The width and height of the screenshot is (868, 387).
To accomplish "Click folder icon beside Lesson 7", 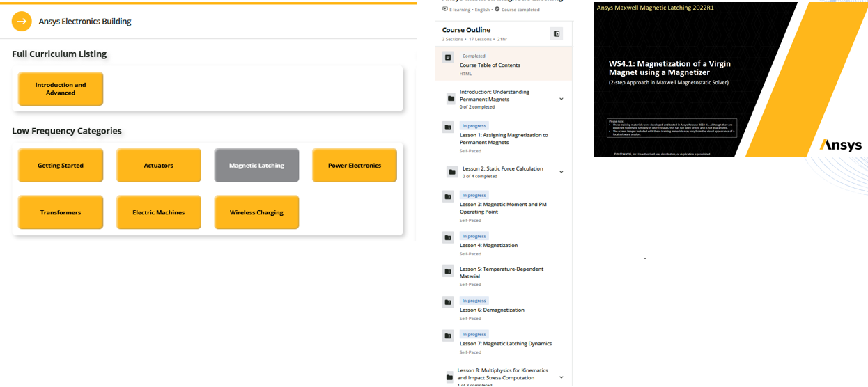I will click(448, 335).
